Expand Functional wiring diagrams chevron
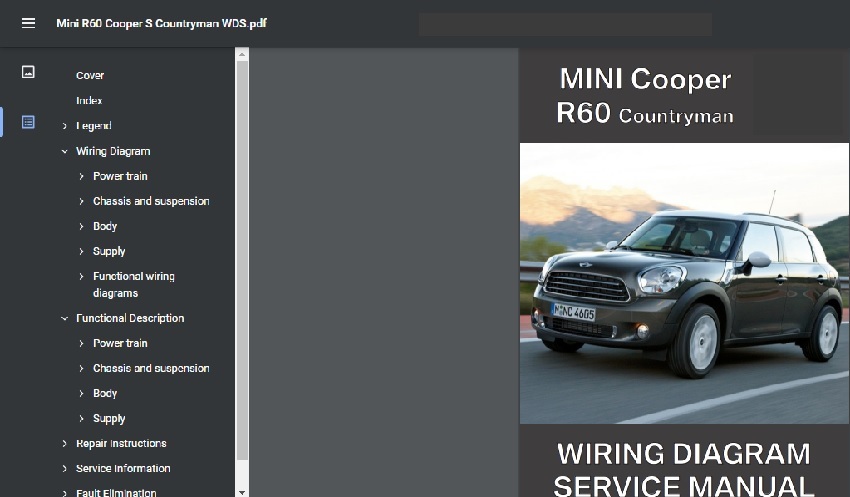Viewport: 850px width, 497px height. (x=81, y=276)
